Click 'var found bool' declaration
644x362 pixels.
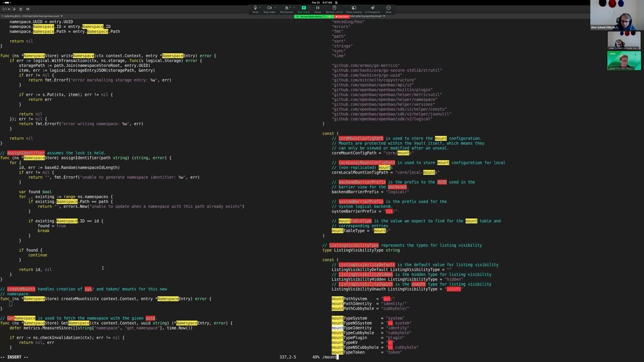click(35, 192)
